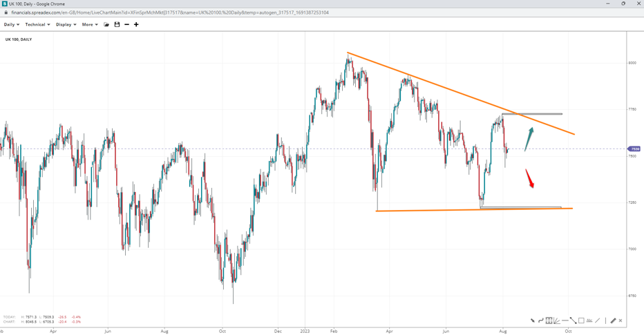
Task: Click the open folder icon
Action: [x=106, y=25]
